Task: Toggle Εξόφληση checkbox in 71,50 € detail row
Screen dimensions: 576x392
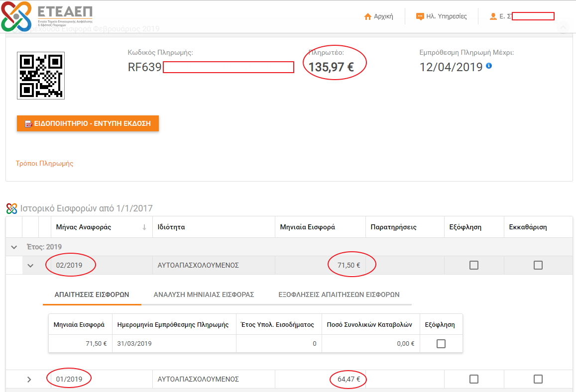Action: click(441, 344)
